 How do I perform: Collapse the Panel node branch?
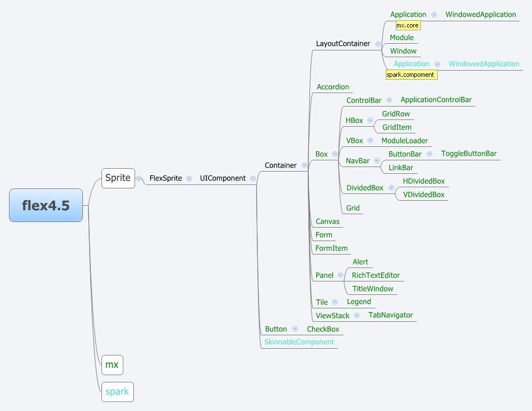click(x=341, y=275)
